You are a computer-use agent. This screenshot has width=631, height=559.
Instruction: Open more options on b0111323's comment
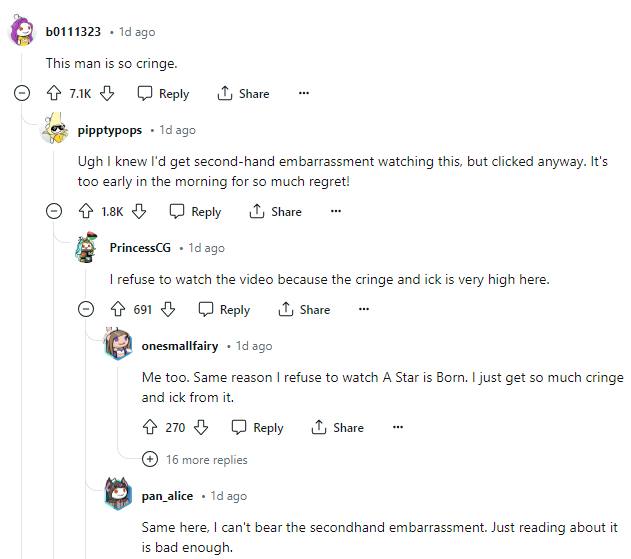point(303,93)
